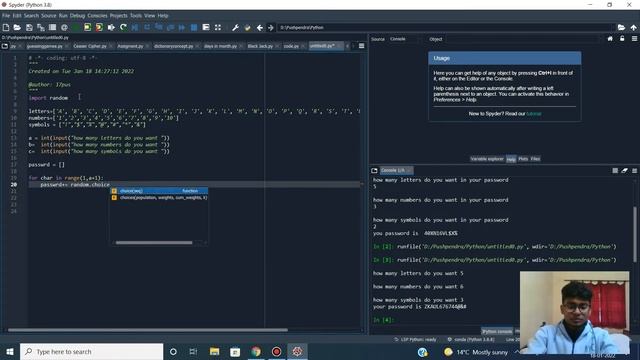Create a new file from the toolbar
Screen dimensions: 640x360
6,27
